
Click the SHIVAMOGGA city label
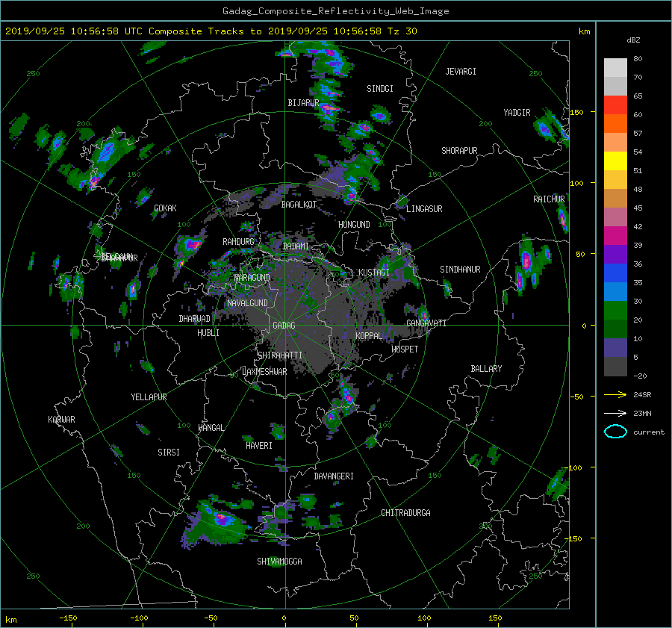[279, 562]
